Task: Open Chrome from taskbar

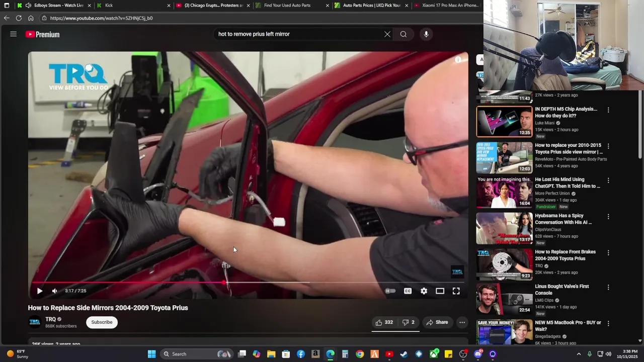Action: point(360,354)
